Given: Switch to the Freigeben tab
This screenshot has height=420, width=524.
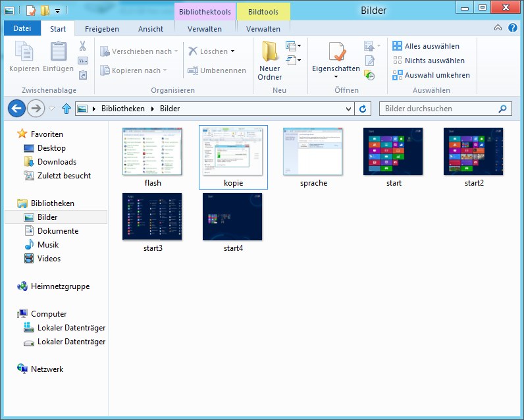Looking at the screenshot, I should (x=102, y=29).
